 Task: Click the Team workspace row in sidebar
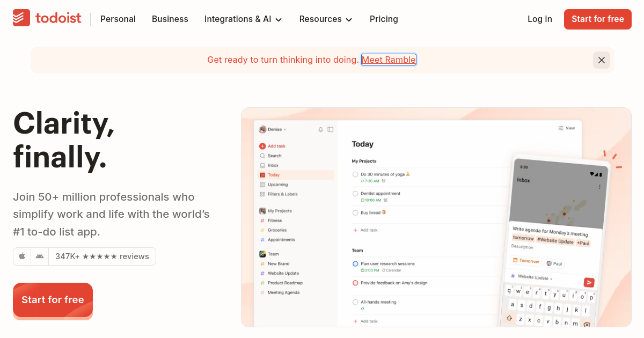click(269, 254)
